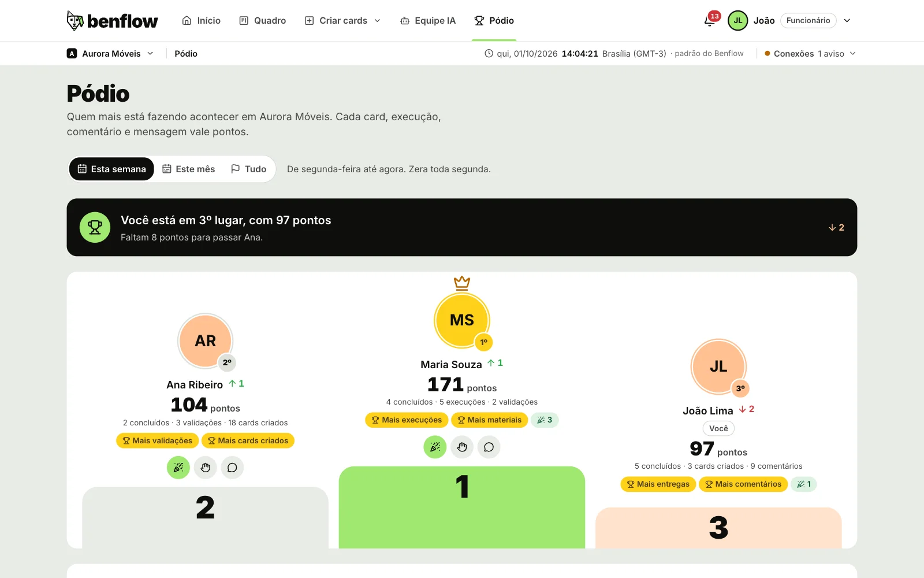The width and height of the screenshot is (924, 578).
Task: Click the Mais entregas badge
Action: [658, 484]
